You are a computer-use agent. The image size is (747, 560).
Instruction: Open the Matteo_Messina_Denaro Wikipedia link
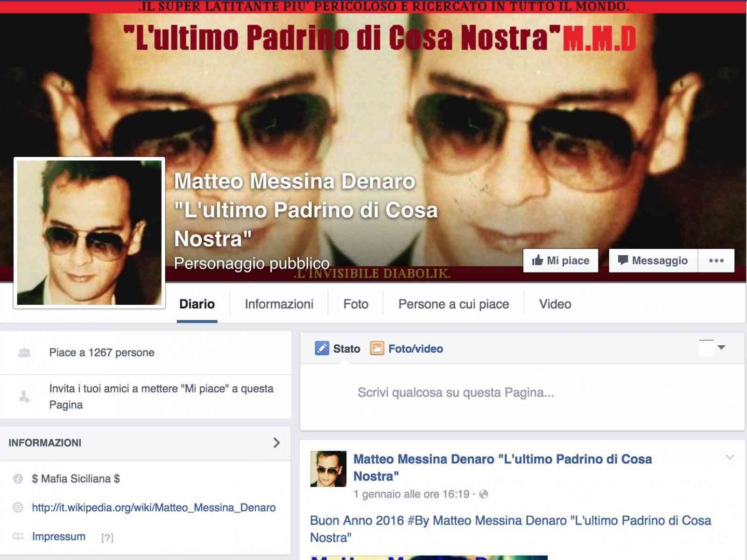(x=153, y=507)
